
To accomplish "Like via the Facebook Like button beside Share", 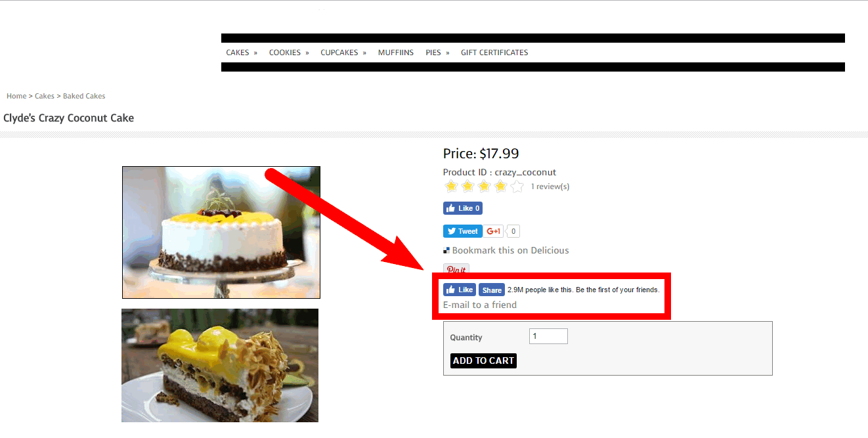I will coord(460,290).
